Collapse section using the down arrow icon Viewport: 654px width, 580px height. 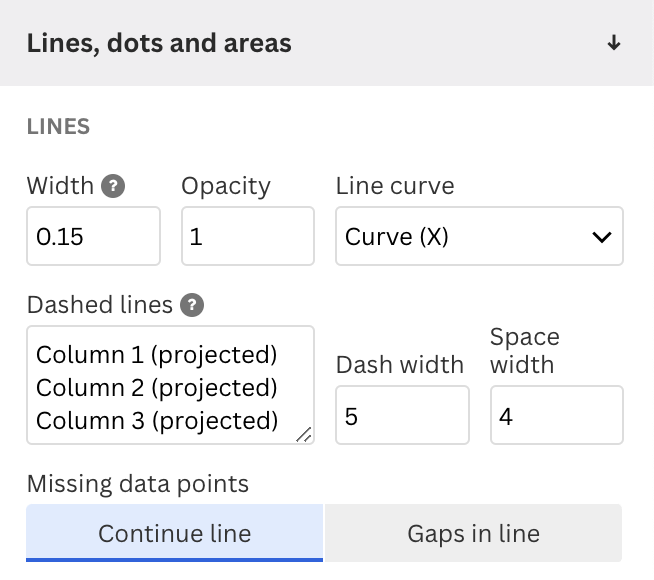point(614,43)
